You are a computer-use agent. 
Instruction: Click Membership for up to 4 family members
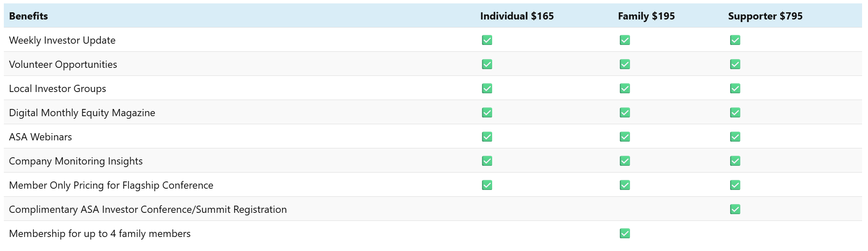coord(100,234)
